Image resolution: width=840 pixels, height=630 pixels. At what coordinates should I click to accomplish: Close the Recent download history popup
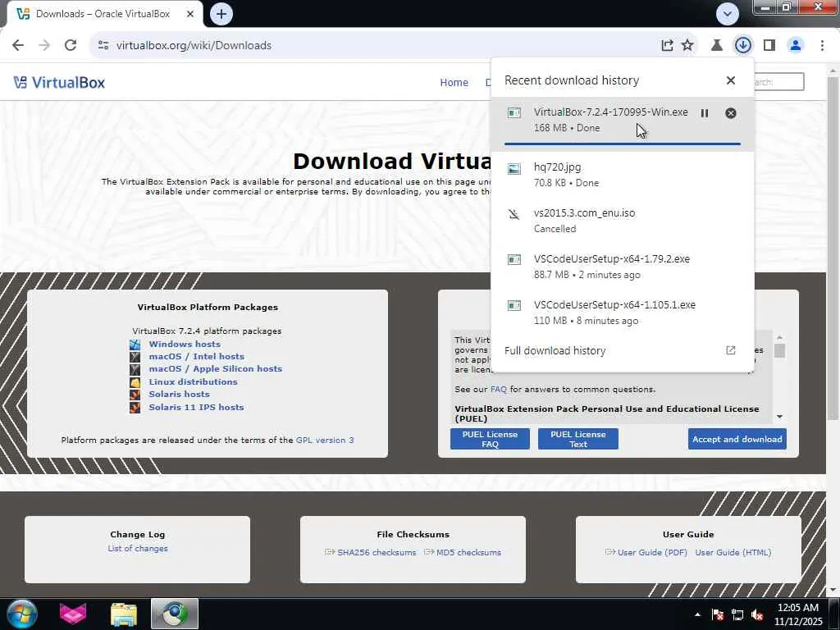730,80
